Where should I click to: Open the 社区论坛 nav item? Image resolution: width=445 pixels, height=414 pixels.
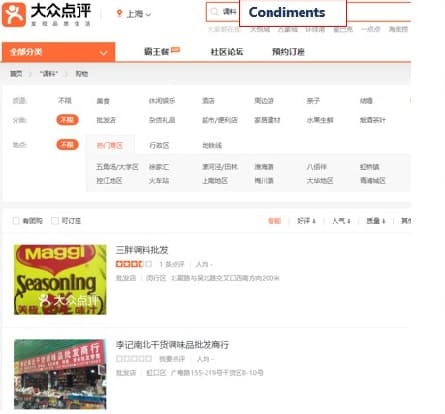[227, 52]
